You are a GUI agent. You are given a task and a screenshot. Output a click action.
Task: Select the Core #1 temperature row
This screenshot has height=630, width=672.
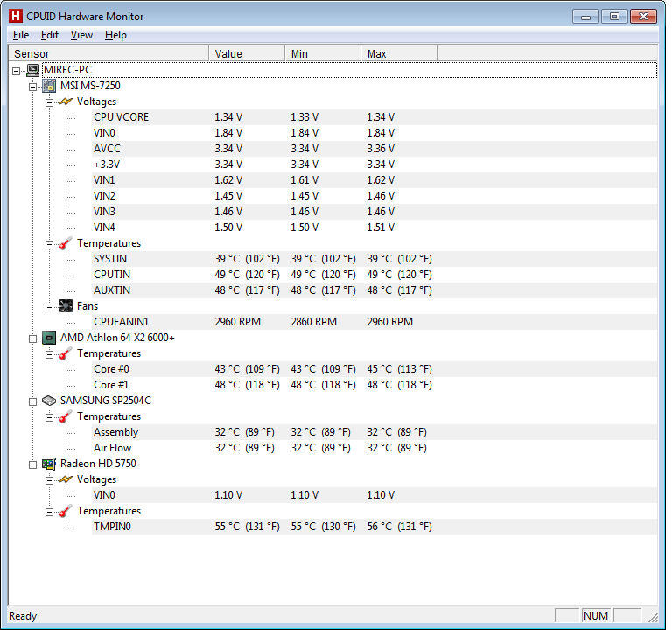click(x=374, y=385)
